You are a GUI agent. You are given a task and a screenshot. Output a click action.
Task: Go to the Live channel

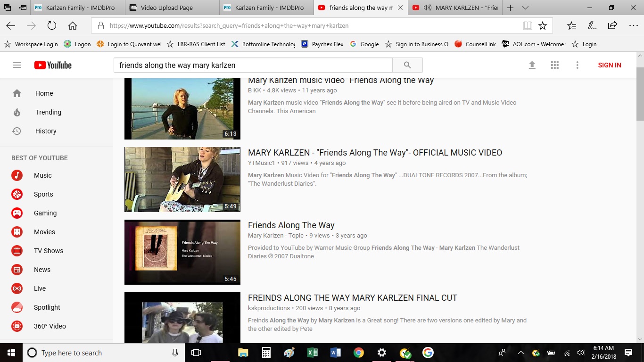40,288
